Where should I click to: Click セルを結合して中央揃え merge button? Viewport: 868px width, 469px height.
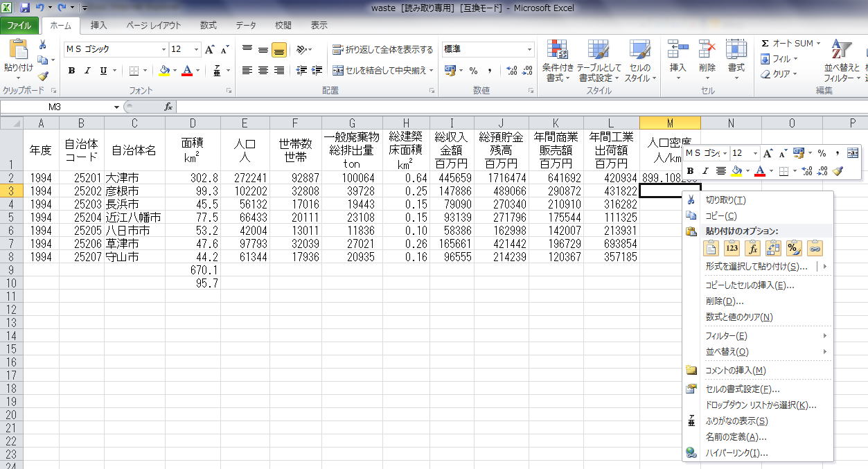(383, 70)
